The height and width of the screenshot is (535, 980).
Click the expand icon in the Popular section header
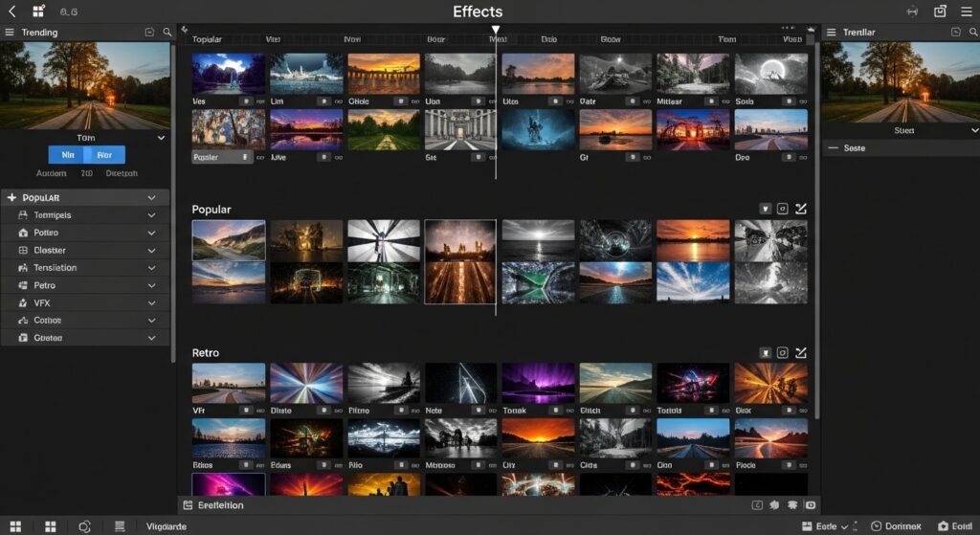(x=801, y=209)
